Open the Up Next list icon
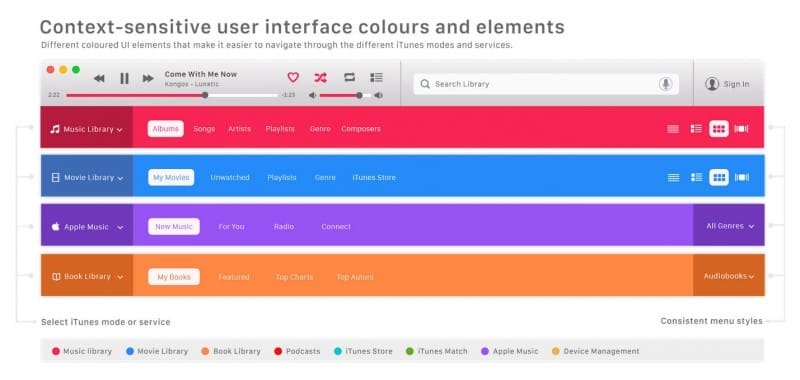This screenshot has height=380, width=800. click(377, 78)
